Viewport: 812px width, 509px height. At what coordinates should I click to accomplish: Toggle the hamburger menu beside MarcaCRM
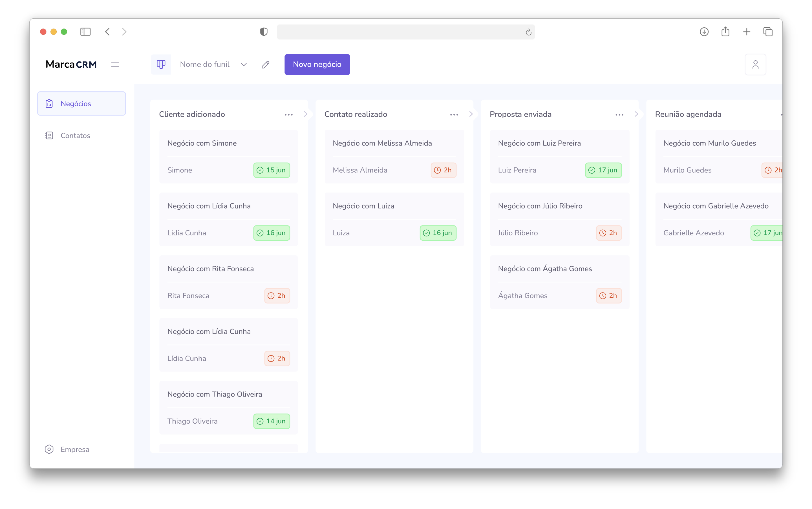(x=115, y=64)
